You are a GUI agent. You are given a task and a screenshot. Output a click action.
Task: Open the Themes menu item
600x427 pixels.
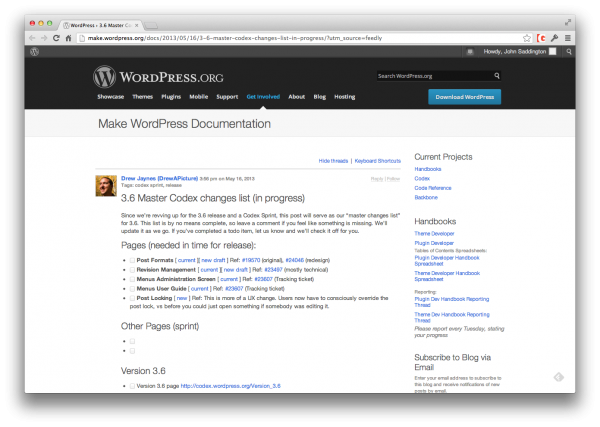(x=142, y=97)
